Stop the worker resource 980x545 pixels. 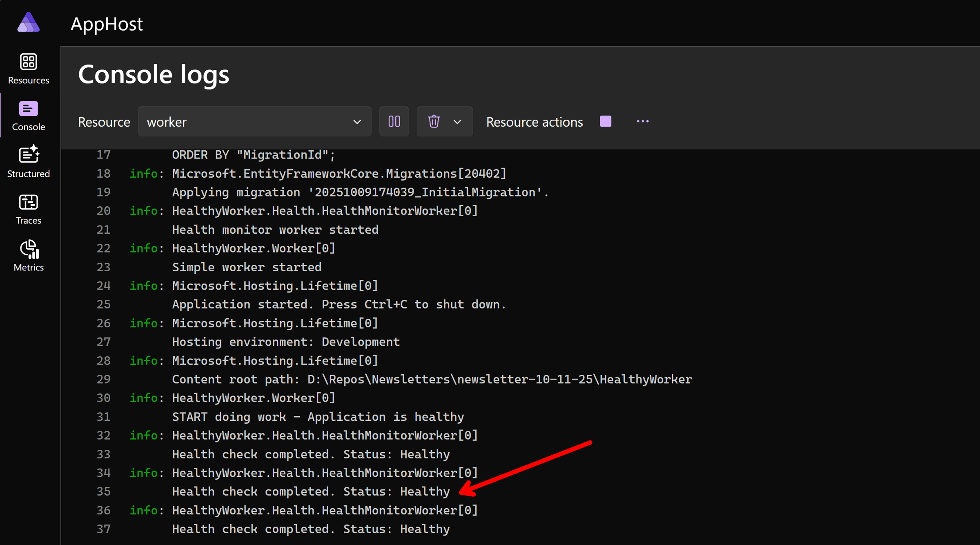(x=606, y=122)
